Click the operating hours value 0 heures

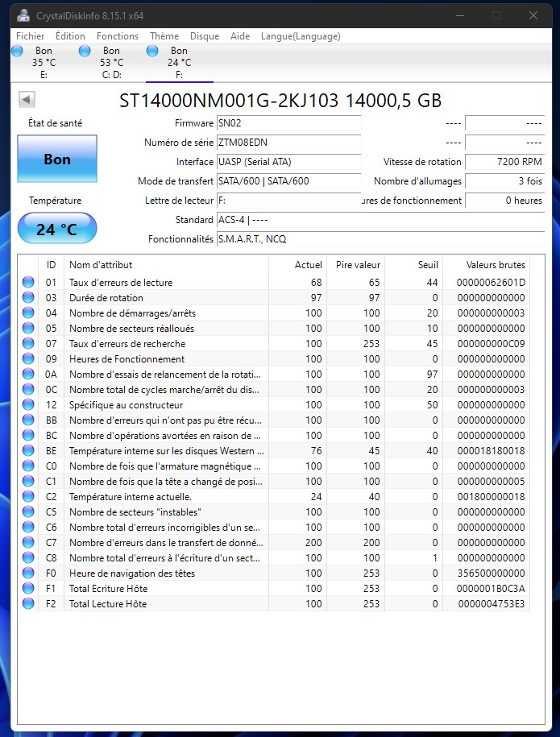click(504, 201)
